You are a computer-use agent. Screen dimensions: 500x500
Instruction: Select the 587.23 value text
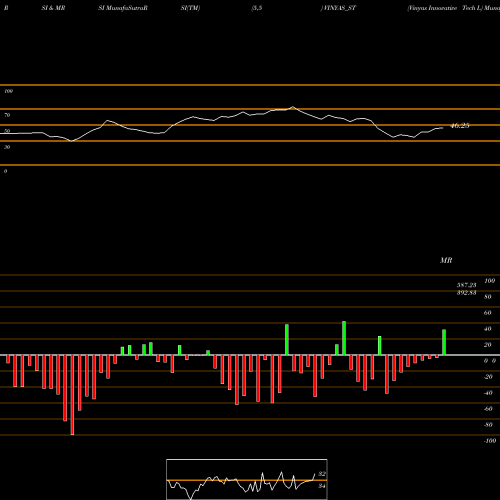[x=466, y=285]
